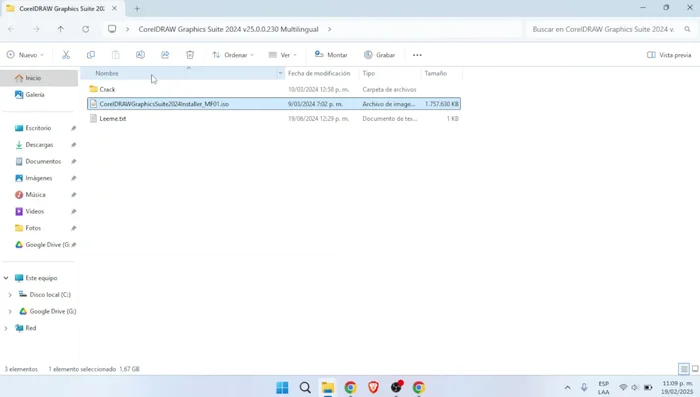This screenshot has height=397, width=700.
Task: Click the Nombre column filter arrow
Action: (x=280, y=73)
